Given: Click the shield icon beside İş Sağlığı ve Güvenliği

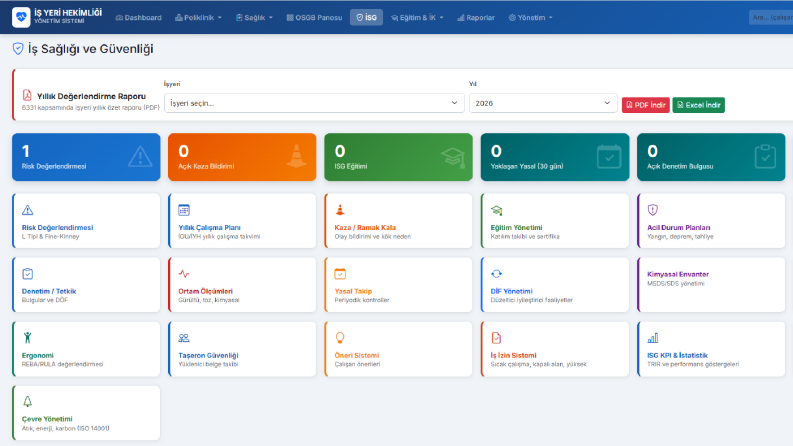Looking at the screenshot, I should [18, 49].
